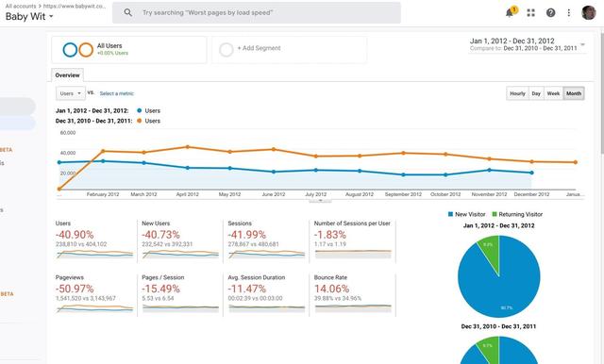The width and height of the screenshot is (604, 364).
Task: Click the empty Add Segment circle
Action: click(226, 50)
